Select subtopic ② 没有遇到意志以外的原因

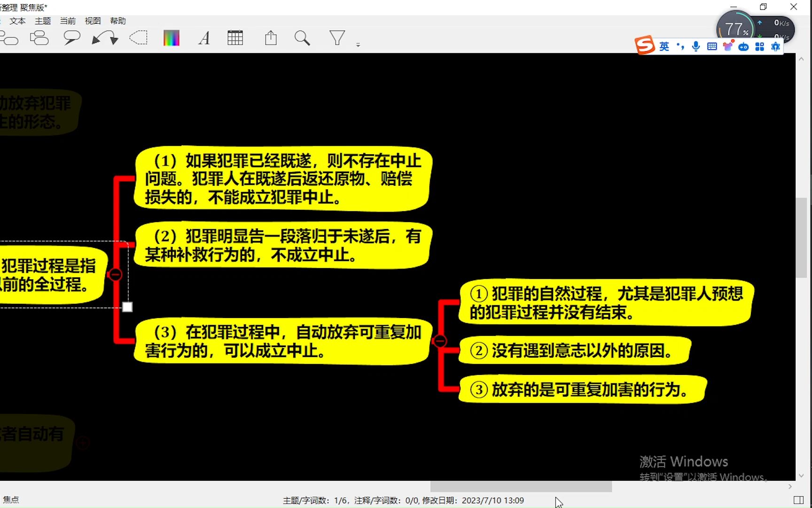(x=575, y=351)
